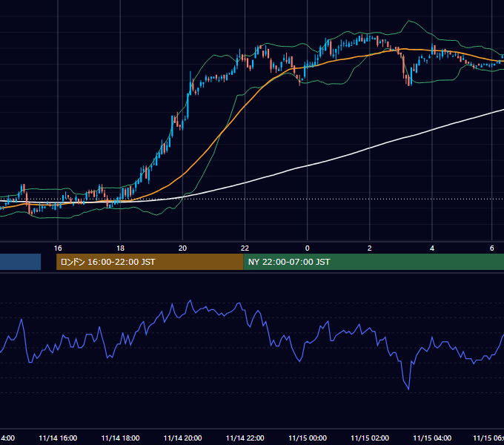Screen dimensions: 504x445
Task: Click the 6 hour label on upper axis
Action: (x=492, y=248)
